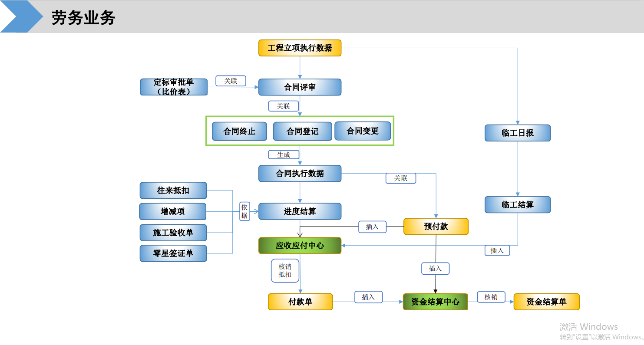The height and width of the screenshot is (345, 644).
Task: Click the 合同登记 box
Action: pos(302,131)
